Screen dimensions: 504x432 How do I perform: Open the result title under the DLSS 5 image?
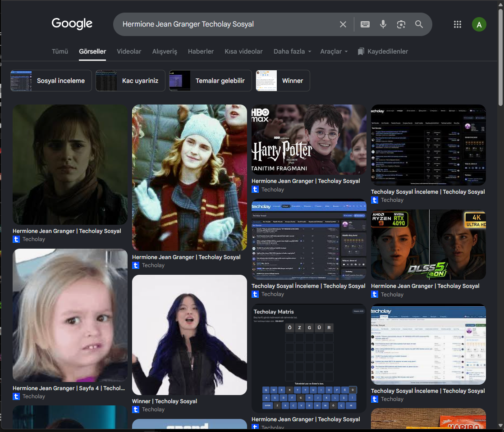coord(425,286)
